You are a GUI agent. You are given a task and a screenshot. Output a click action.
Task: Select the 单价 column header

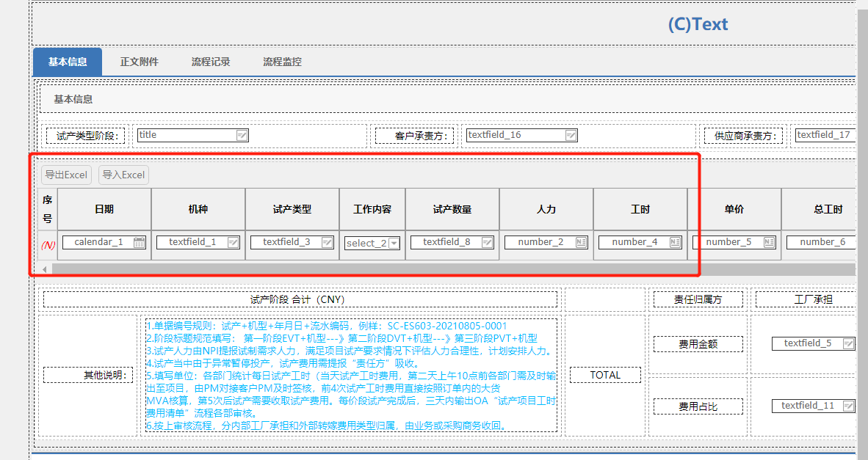[734, 209]
